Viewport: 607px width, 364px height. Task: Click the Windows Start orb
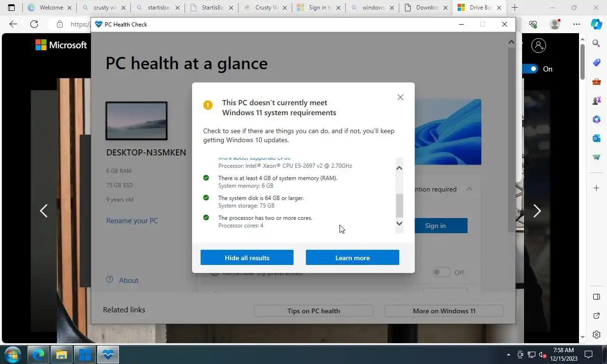pyautogui.click(x=12, y=354)
